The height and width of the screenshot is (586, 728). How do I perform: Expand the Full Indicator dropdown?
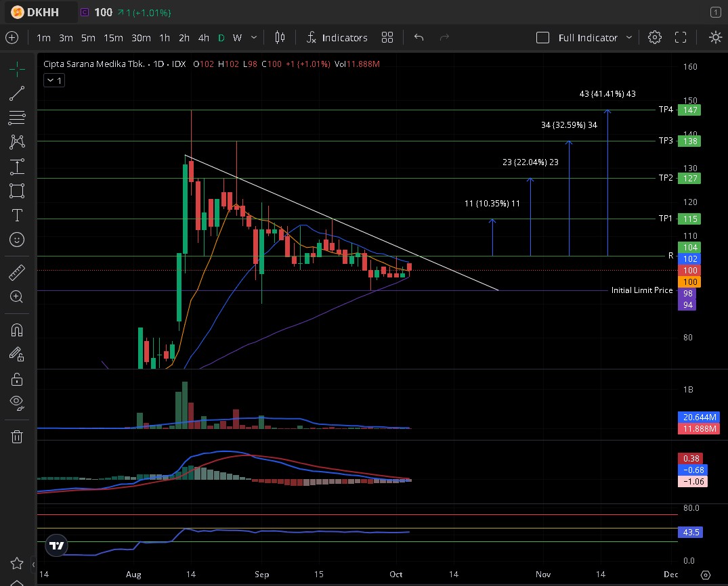point(629,38)
